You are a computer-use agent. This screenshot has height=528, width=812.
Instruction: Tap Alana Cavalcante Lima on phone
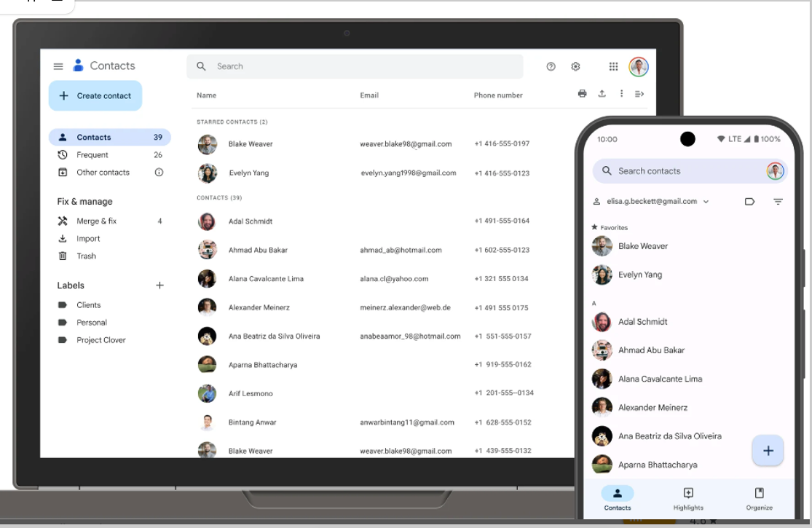[689, 379]
